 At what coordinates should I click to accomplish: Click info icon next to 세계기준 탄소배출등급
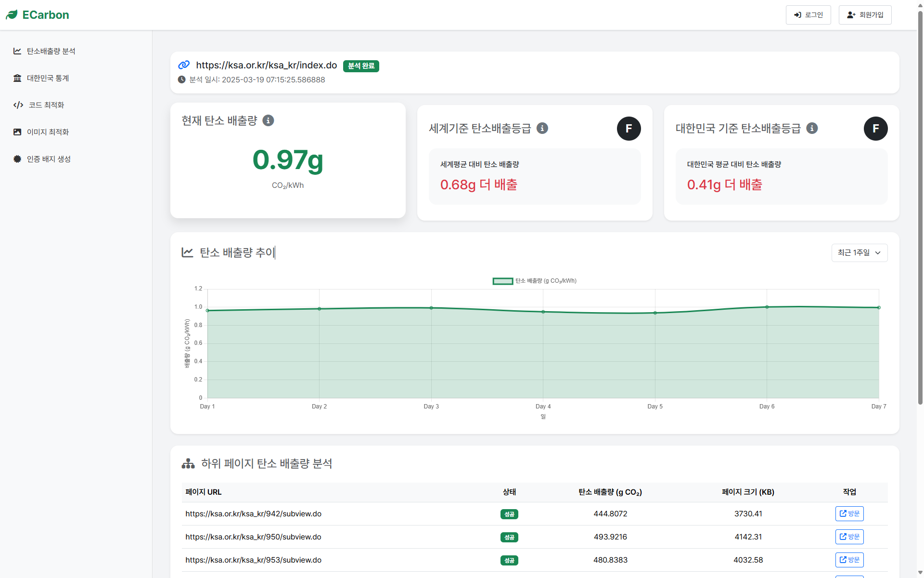click(x=542, y=128)
